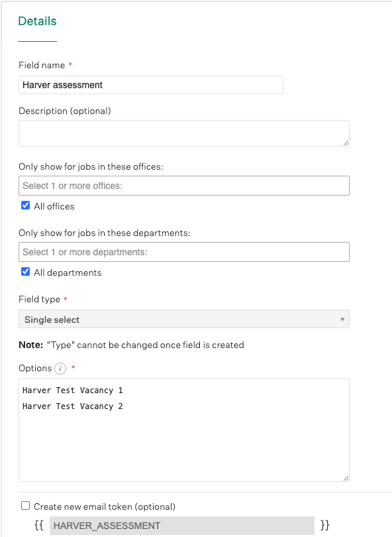Click the Field name input box
Screen dimensions: 392x537
(151, 85)
